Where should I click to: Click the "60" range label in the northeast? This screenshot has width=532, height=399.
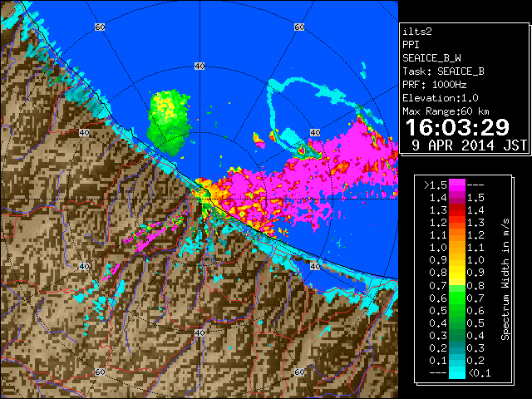[x=299, y=27]
